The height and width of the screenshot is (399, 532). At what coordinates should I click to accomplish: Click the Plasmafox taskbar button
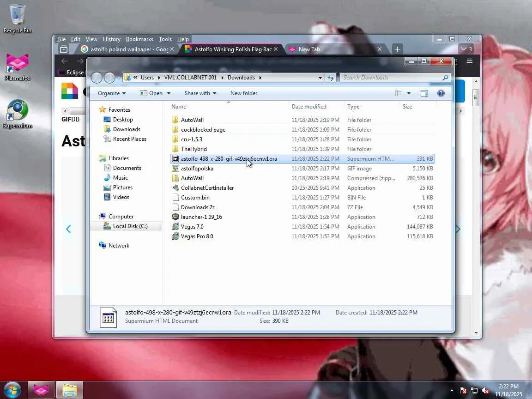(41, 390)
